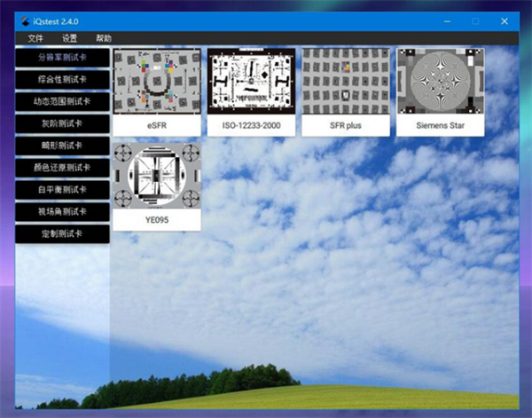Image resolution: width=532 pixels, height=418 pixels.
Task: Open the Siemens Star chart
Action: click(x=440, y=91)
